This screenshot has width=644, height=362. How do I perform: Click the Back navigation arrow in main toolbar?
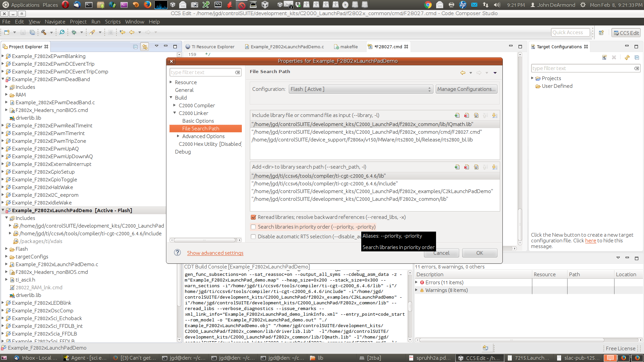(x=132, y=33)
